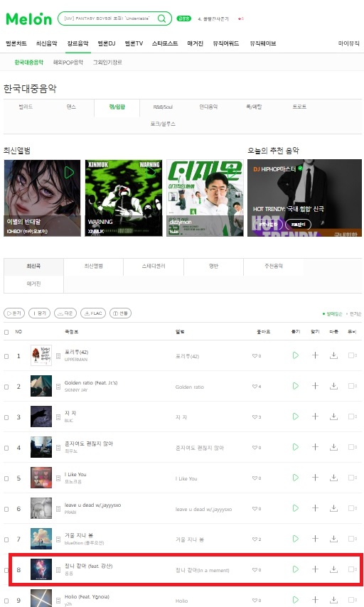The height and width of the screenshot is (607, 364).
Task: Click the Melon search input field
Action: [x=107, y=18]
